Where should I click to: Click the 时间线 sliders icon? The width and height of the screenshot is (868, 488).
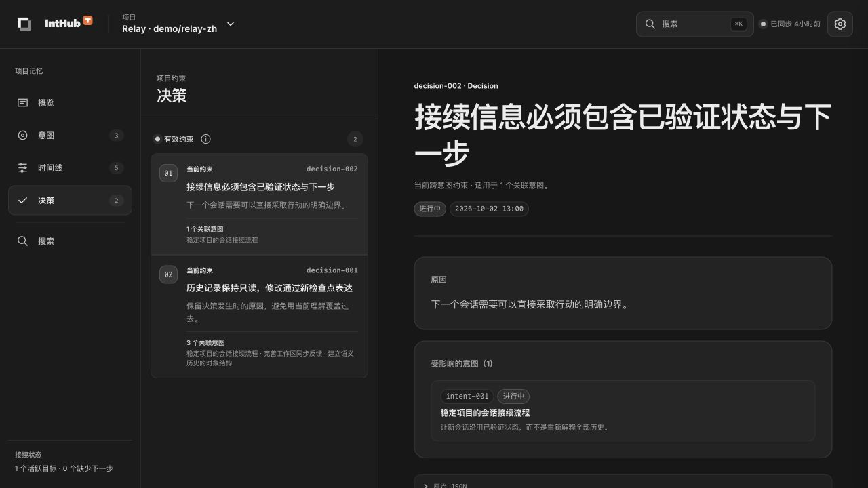point(22,167)
